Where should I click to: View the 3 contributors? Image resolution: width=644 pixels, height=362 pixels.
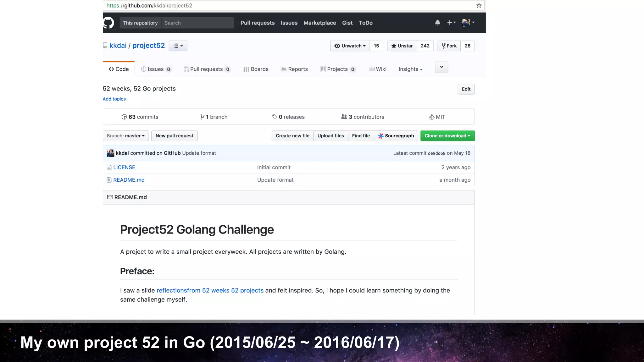pos(363,117)
